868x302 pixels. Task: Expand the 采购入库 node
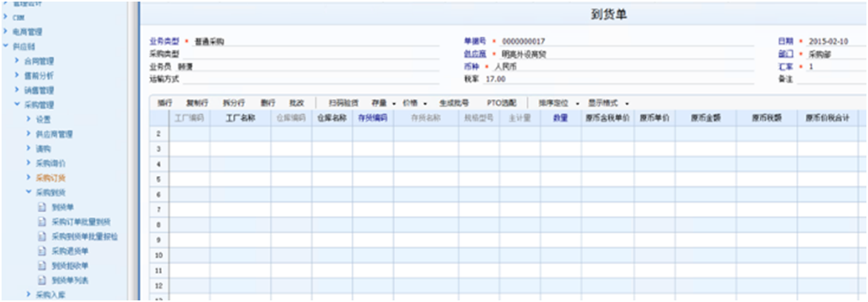pyautogui.click(x=29, y=295)
